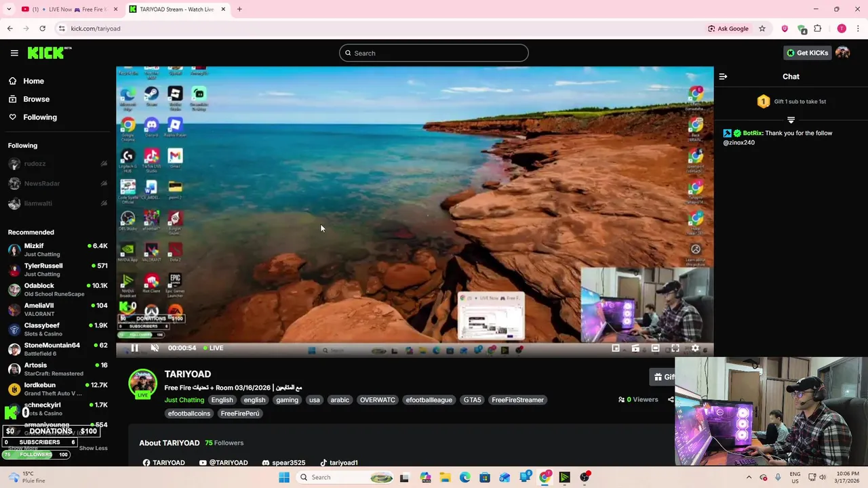Open Chrome three-dot menu
Image resolution: width=868 pixels, height=488 pixels.
858,28
